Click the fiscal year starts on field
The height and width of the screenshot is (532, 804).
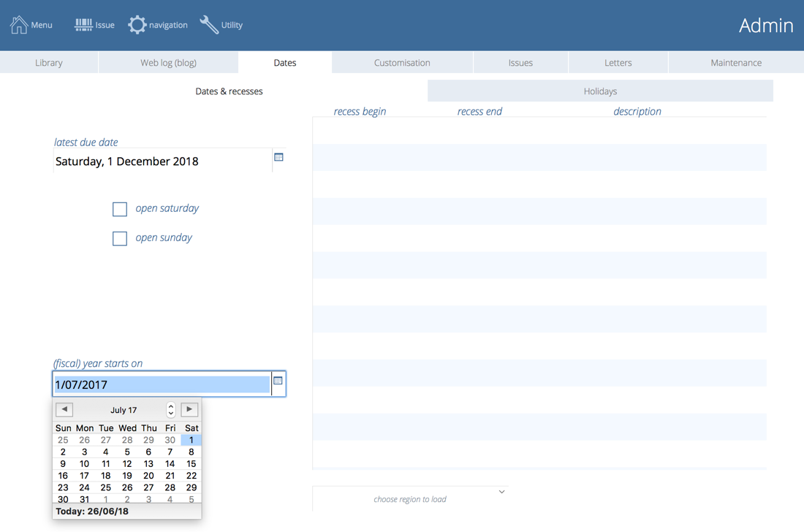point(161,384)
